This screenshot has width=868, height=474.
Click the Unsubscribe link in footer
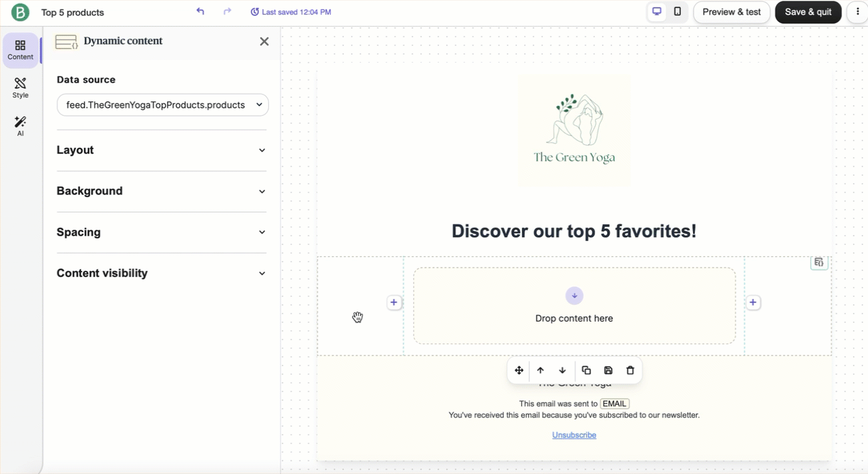tap(574, 435)
